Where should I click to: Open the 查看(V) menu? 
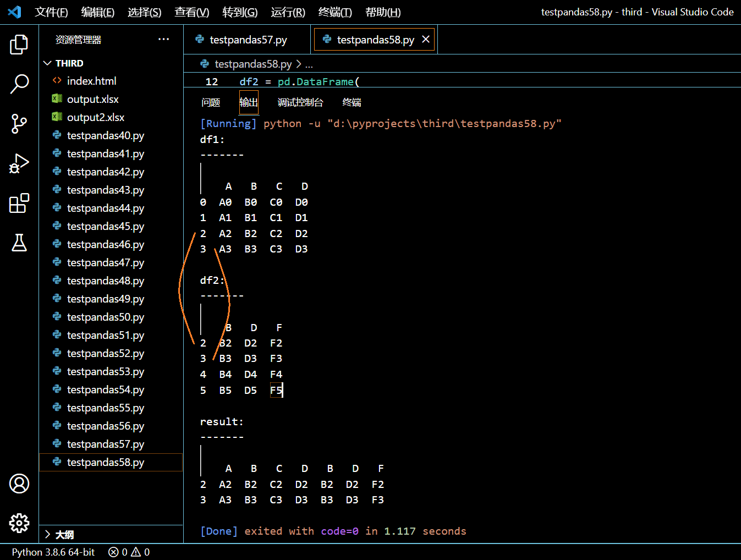tap(192, 12)
